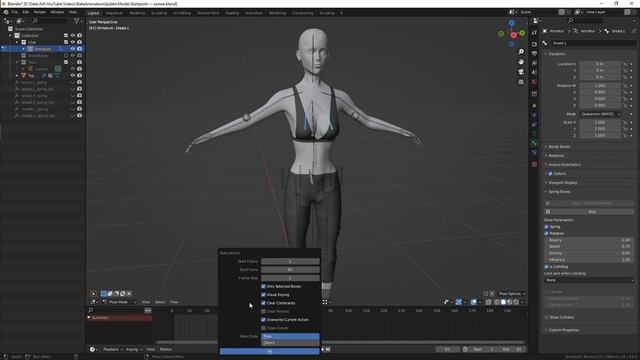Select rendered viewport shading sphere icon
640x360 pixels.
tap(516, 302)
